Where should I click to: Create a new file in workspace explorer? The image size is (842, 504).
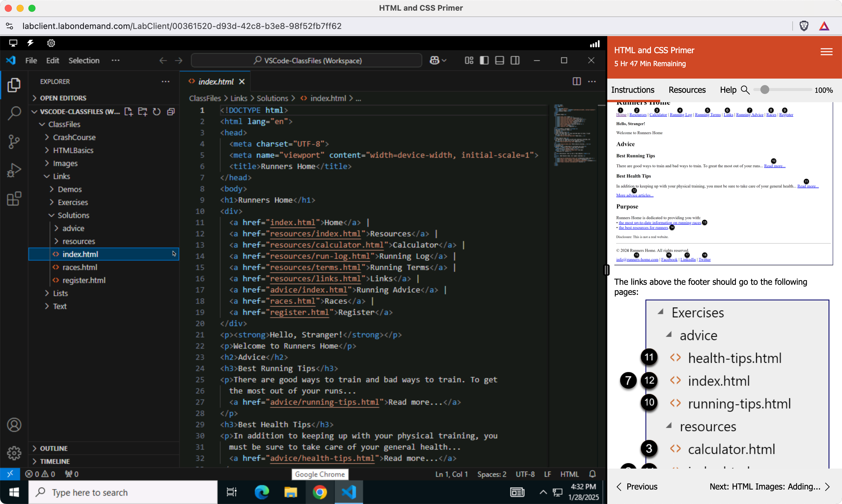pos(128,112)
